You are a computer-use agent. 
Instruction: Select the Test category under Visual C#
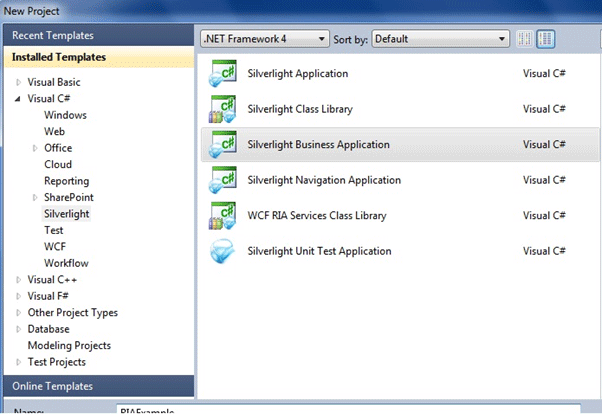[x=53, y=230]
